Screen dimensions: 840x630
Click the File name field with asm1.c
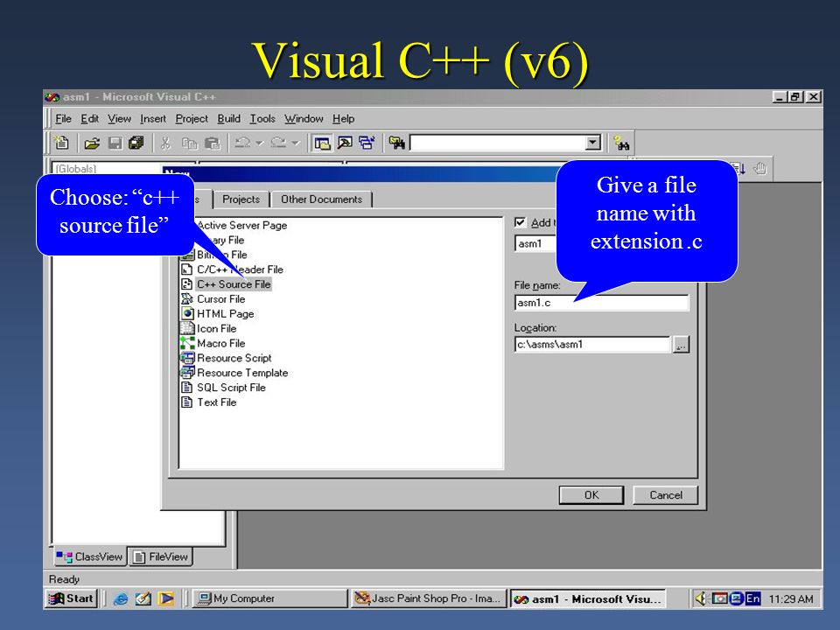tap(601, 303)
